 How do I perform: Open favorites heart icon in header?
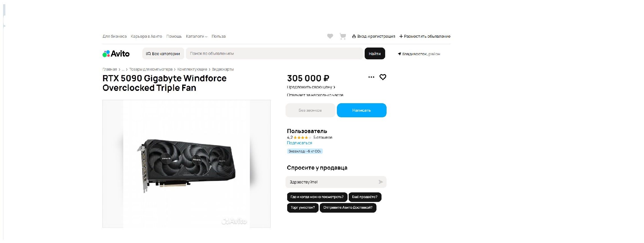point(330,36)
